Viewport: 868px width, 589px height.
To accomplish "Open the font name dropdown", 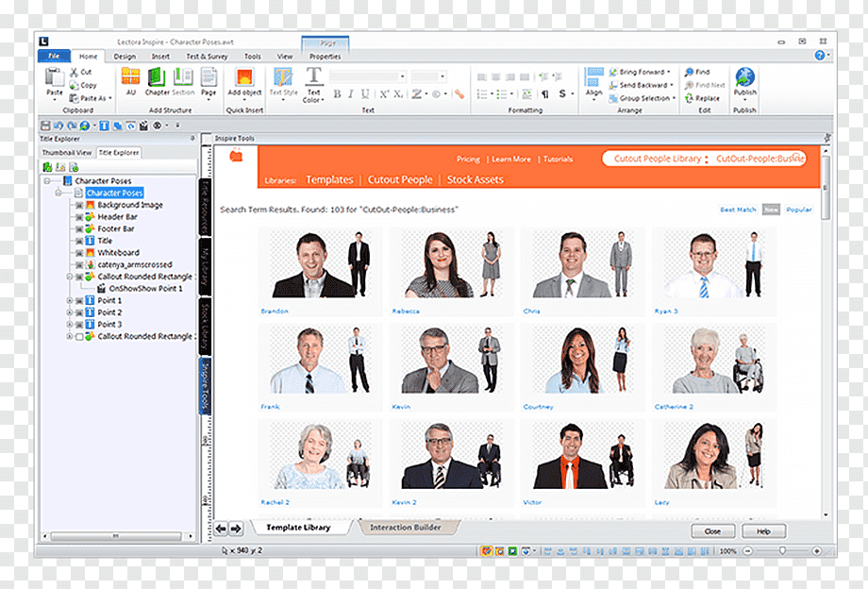I will pyautogui.click(x=402, y=76).
